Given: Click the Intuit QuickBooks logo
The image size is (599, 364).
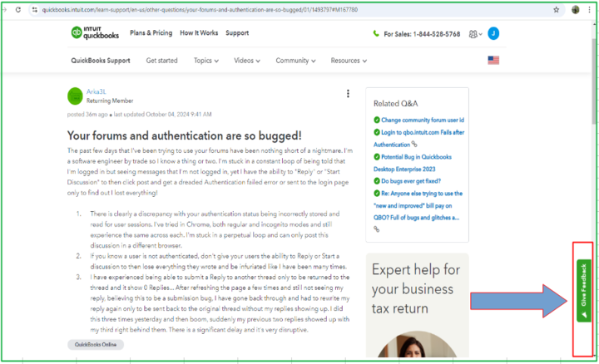Looking at the screenshot, I should 95,32.
